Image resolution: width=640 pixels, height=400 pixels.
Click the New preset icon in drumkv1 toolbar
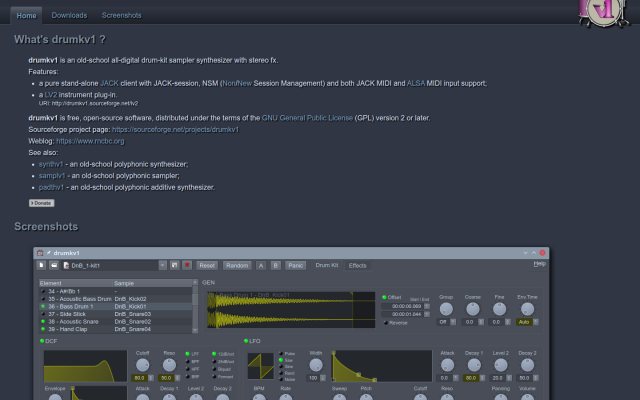point(41,265)
